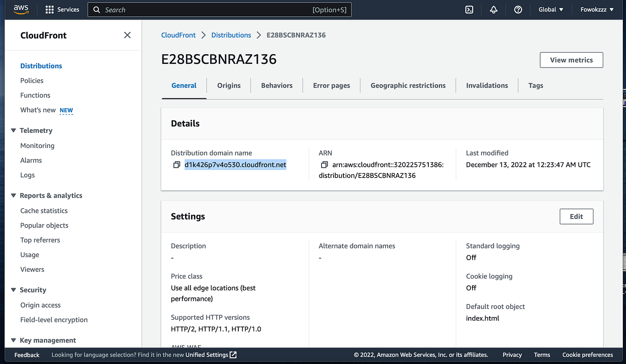Open the CloudShell terminal icon
This screenshot has width=626, height=364.
469,9
